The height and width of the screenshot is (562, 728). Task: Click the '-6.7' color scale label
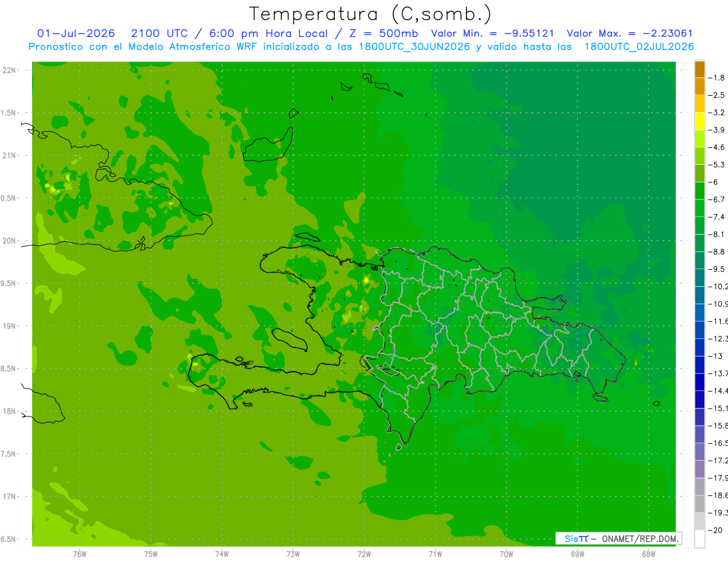coord(717,199)
